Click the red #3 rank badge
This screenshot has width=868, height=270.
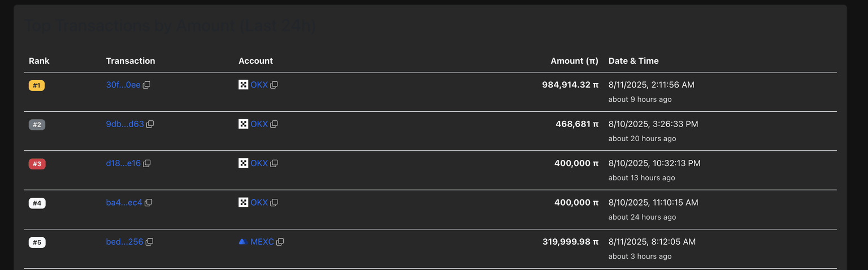pyautogui.click(x=37, y=164)
